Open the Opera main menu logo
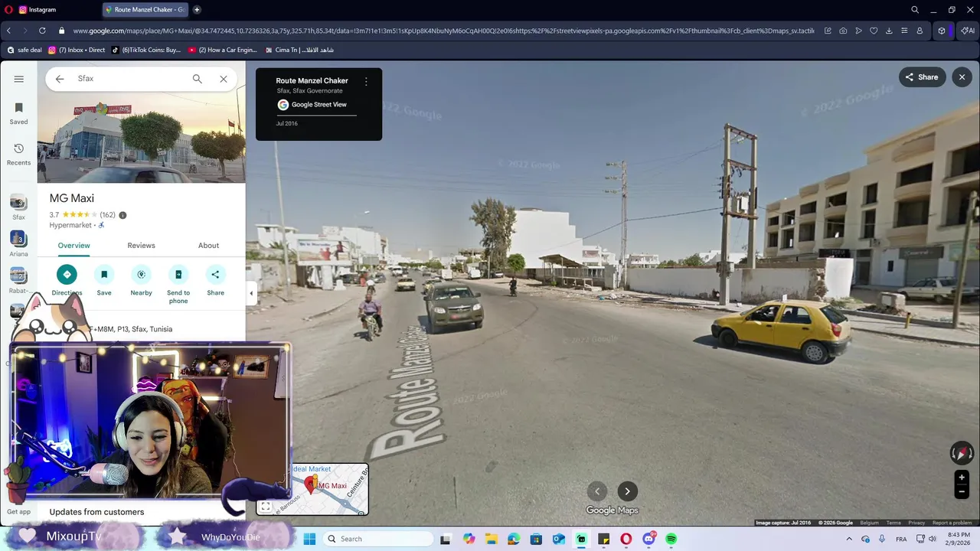The width and height of the screenshot is (980, 551). click(8, 10)
